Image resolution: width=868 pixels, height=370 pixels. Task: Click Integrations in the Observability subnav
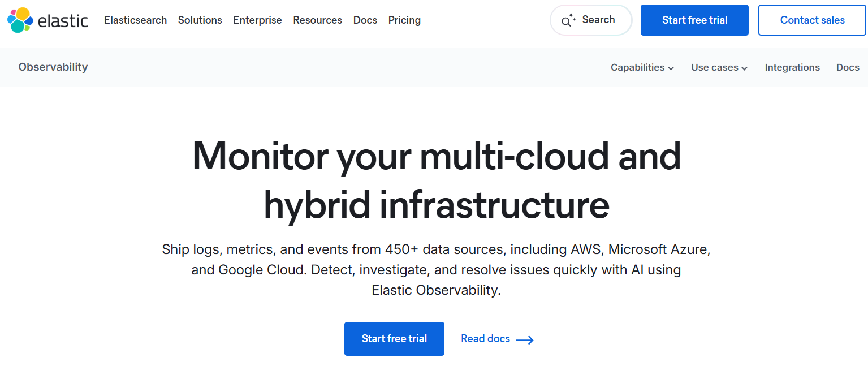tap(792, 67)
